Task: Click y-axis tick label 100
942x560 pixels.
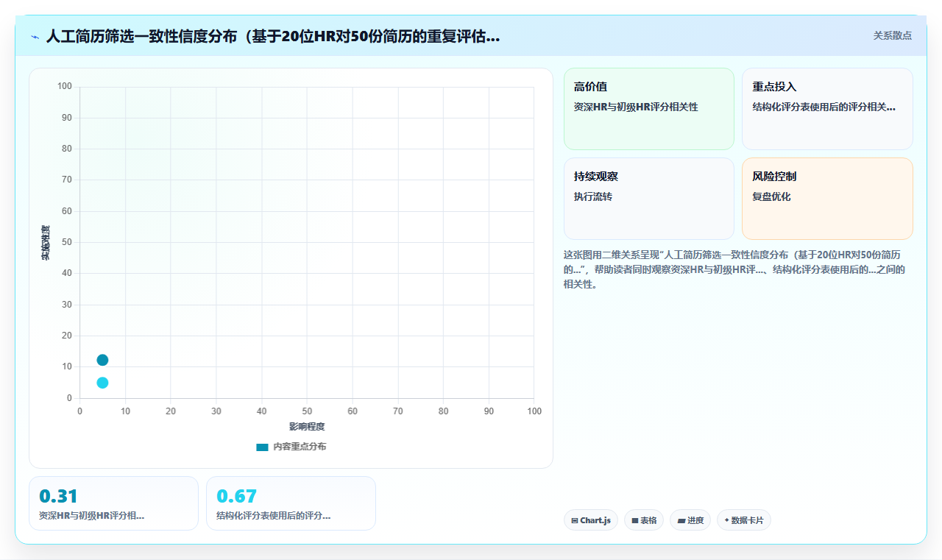Action: coord(65,87)
